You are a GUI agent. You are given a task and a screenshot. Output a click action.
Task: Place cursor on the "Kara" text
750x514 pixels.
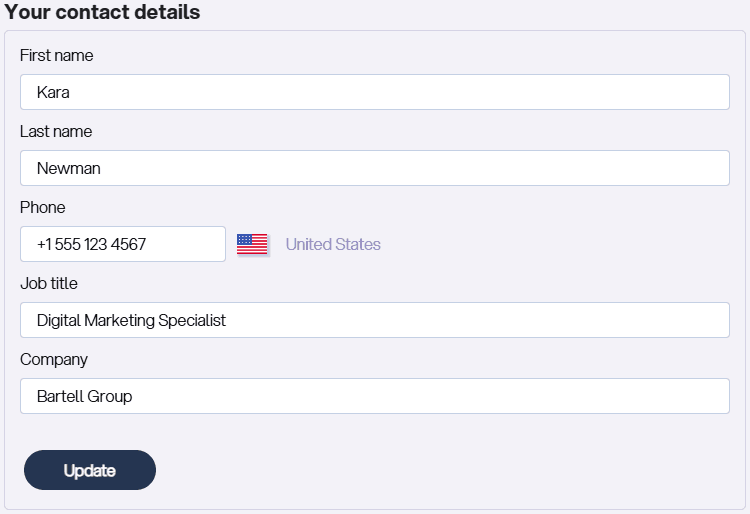[x=53, y=92]
